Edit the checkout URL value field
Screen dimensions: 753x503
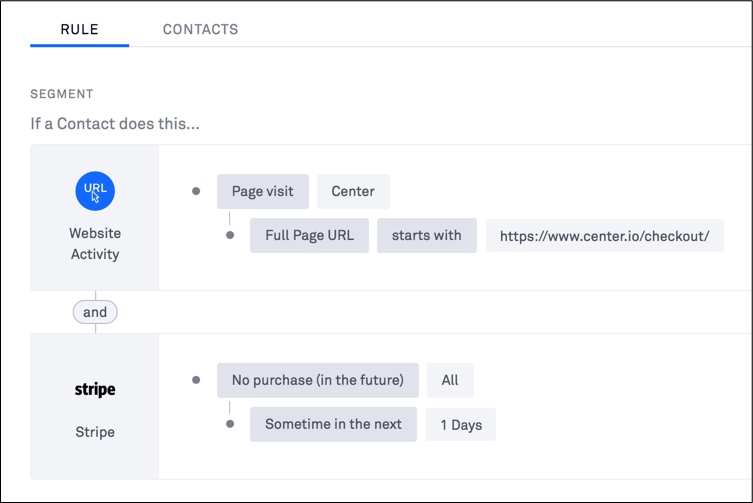[604, 236]
